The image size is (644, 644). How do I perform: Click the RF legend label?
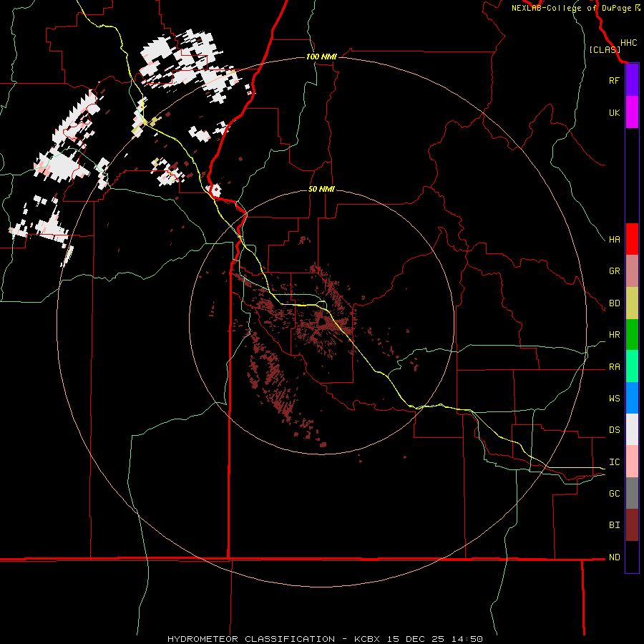pyautogui.click(x=614, y=80)
